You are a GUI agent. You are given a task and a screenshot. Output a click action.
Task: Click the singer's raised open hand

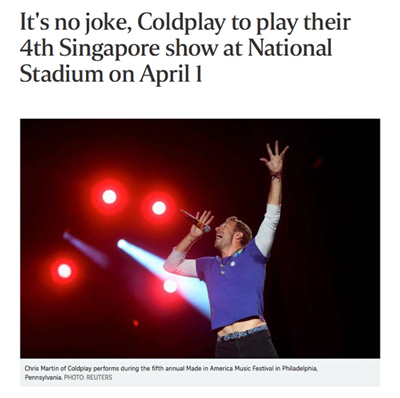[274, 157]
